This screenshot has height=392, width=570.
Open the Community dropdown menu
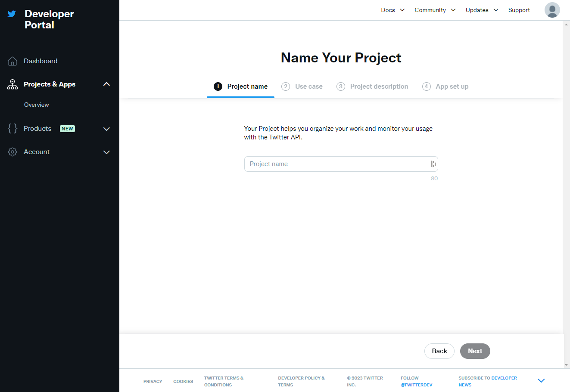pyautogui.click(x=435, y=10)
